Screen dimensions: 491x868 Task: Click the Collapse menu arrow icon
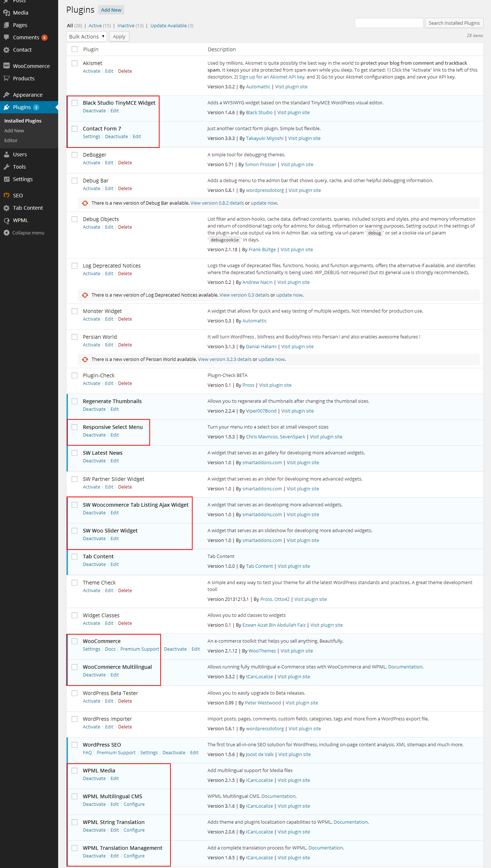7,233
